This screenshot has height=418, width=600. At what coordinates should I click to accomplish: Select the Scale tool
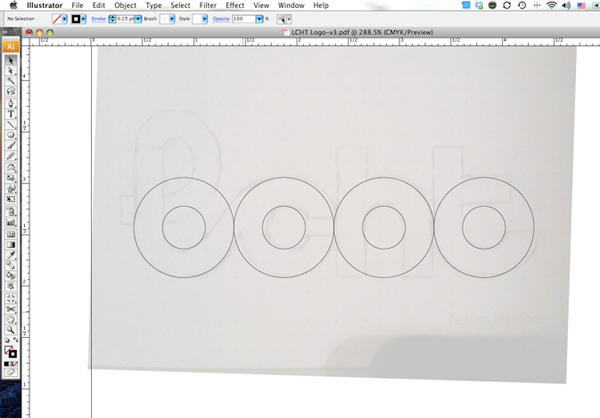[11, 178]
